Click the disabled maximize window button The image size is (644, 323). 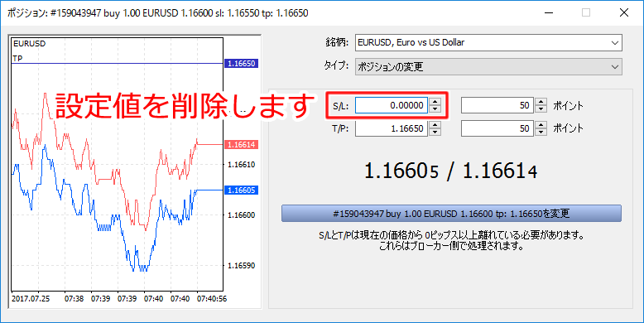(586, 12)
